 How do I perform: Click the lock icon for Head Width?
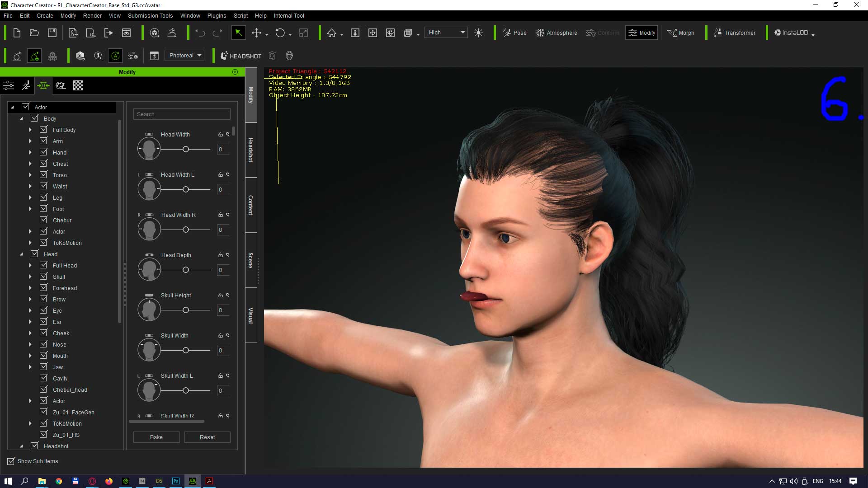[x=220, y=134]
